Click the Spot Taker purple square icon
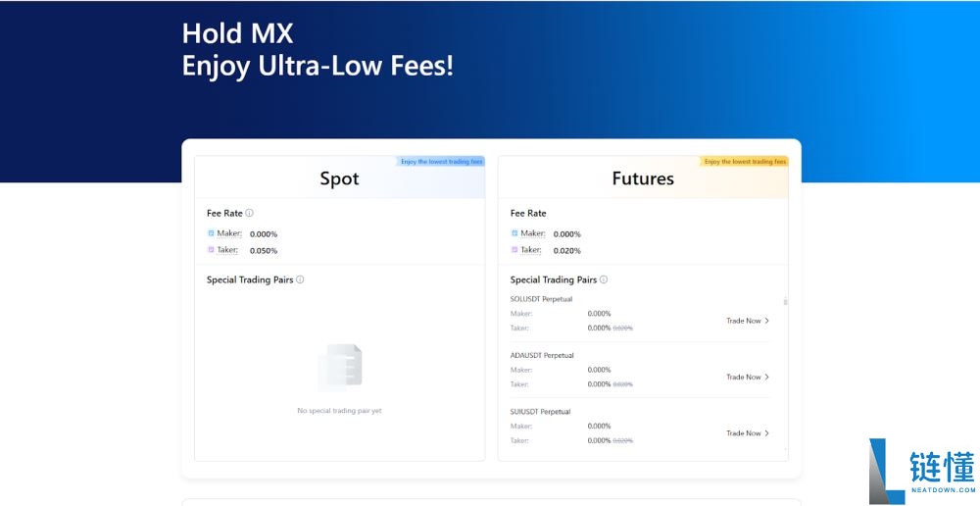The image size is (980, 506). pyautogui.click(x=212, y=250)
